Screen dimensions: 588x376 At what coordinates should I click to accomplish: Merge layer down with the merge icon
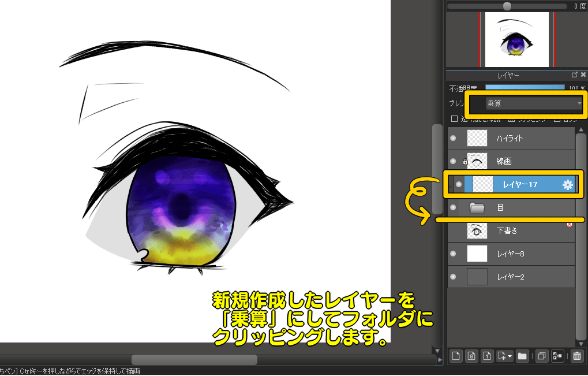557,356
